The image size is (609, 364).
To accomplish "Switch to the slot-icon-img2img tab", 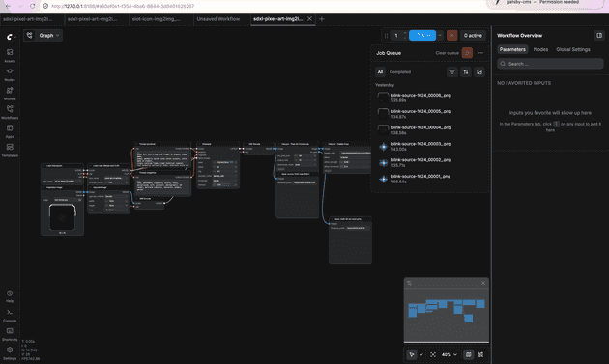I will (157, 19).
